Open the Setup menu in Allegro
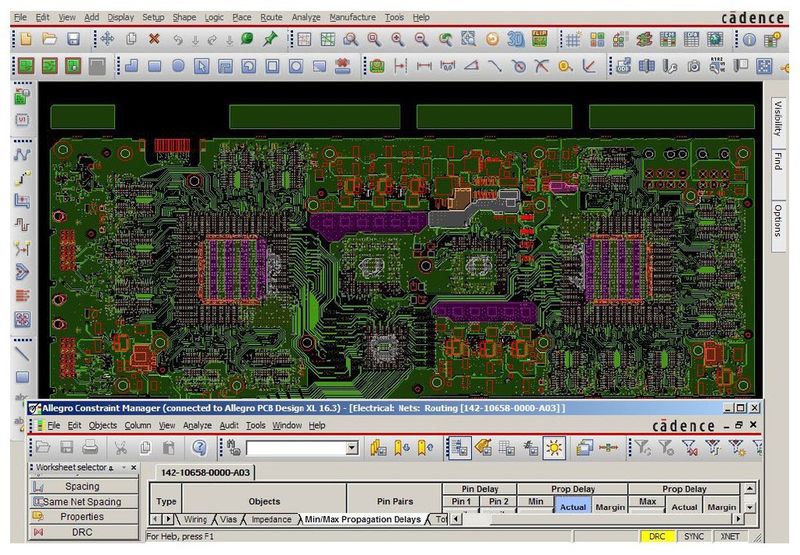 click(153, 17)
